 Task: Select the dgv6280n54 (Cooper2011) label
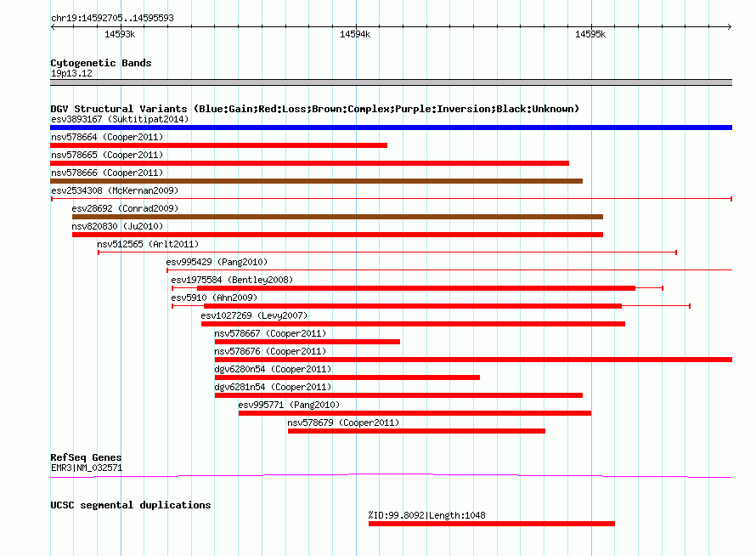click(x=273, y=369)
